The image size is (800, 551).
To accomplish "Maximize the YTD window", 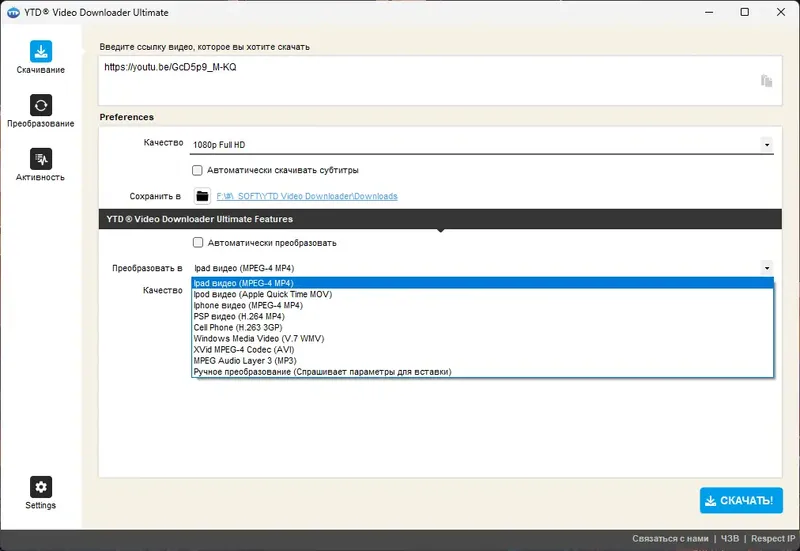I will pyautogui.click(x=745, y=12).
